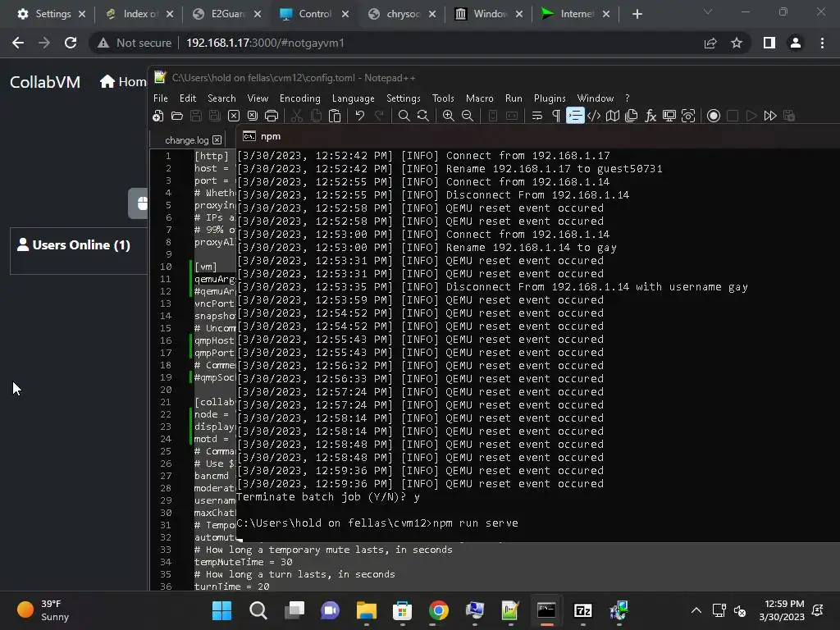Switch to the change.log tab
The width and height of the screenshot is (840, 630).
(x=186, y=139)
